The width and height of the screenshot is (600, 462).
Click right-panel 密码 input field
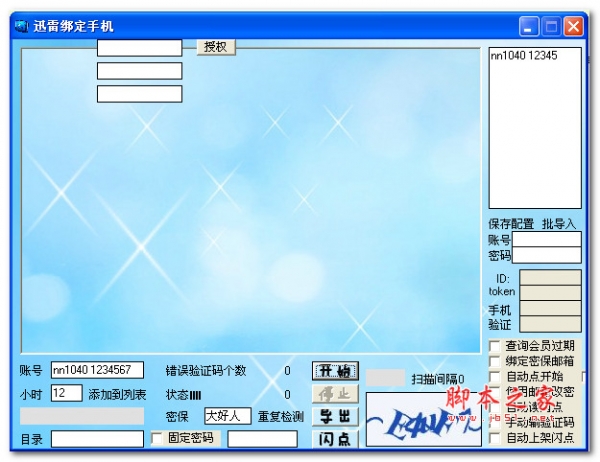(x=547, y=255)
